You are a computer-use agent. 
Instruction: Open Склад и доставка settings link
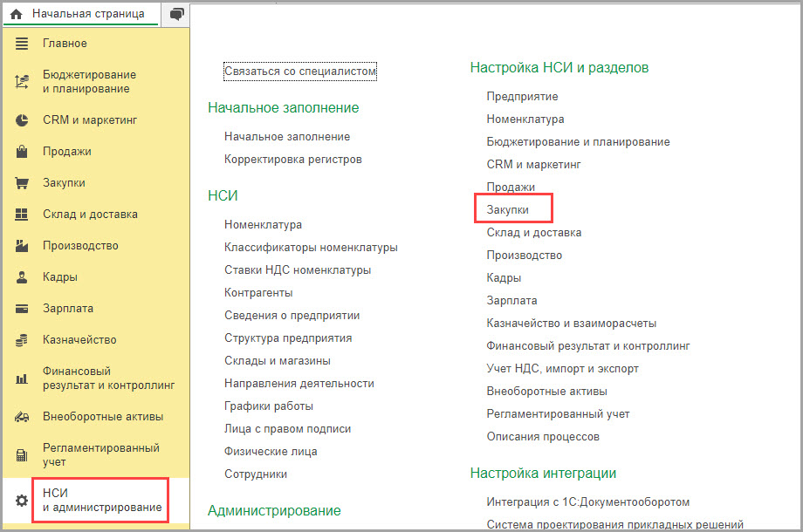tap(534, 233)
